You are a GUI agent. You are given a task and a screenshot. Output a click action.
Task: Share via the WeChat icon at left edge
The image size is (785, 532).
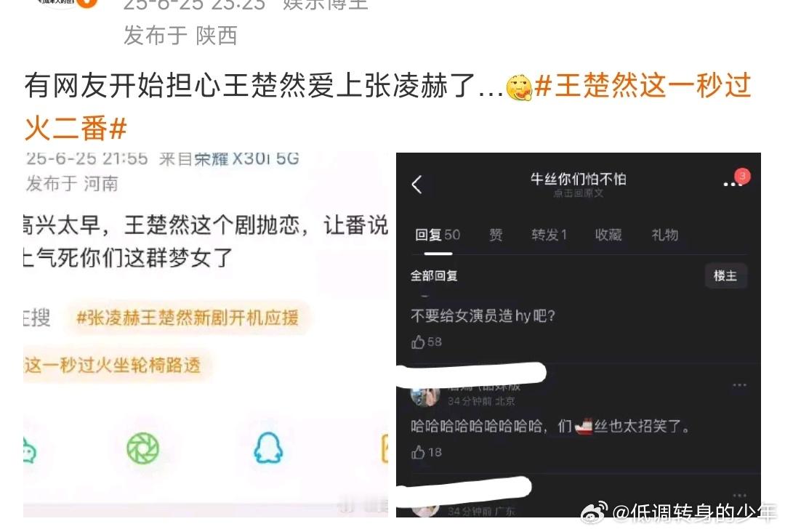pyautogui.click(x=30, y=449)
